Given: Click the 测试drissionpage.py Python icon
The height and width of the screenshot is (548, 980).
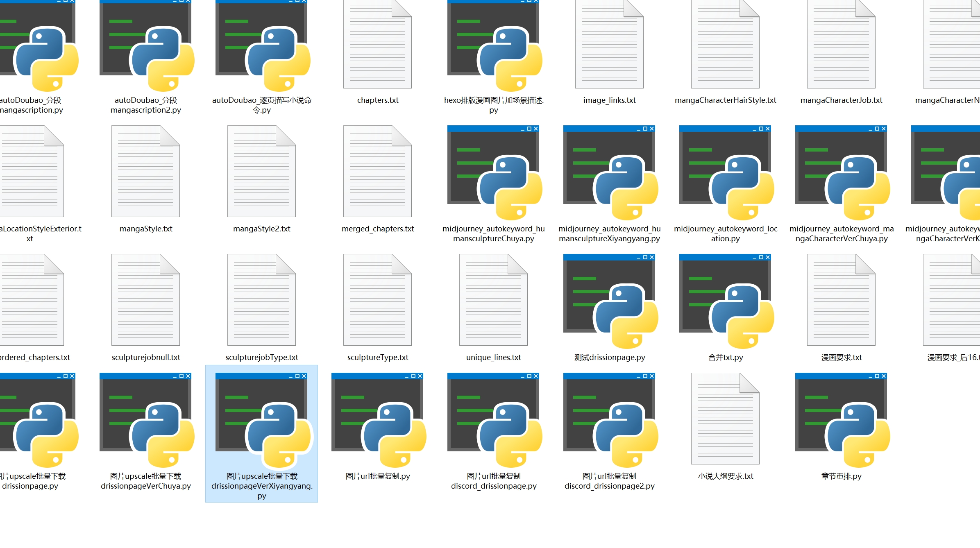Looking at the screenshot, I should pyautogui.click(x=610, y=301).
